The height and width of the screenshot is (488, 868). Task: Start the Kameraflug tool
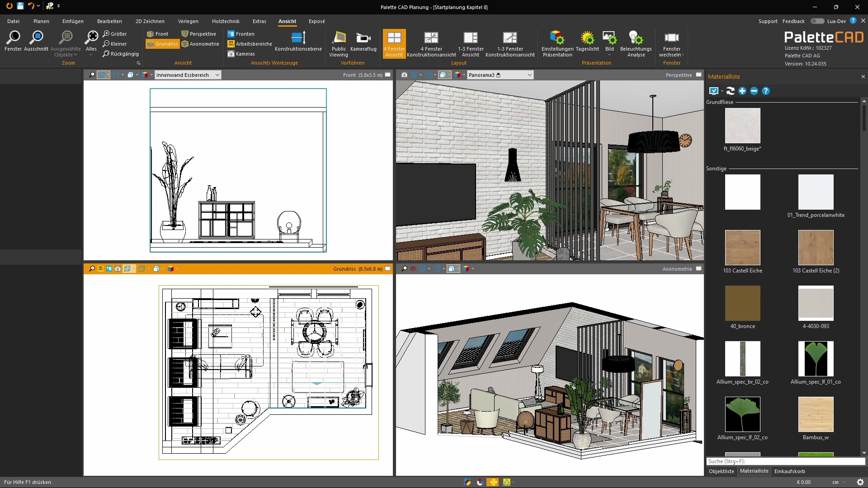click(x=363, y=41)
